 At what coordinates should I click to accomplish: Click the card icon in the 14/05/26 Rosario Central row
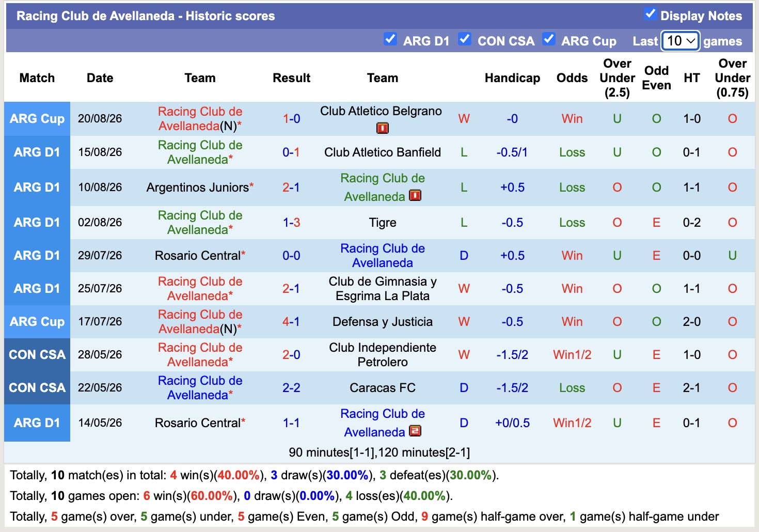[x=415, y=431]
